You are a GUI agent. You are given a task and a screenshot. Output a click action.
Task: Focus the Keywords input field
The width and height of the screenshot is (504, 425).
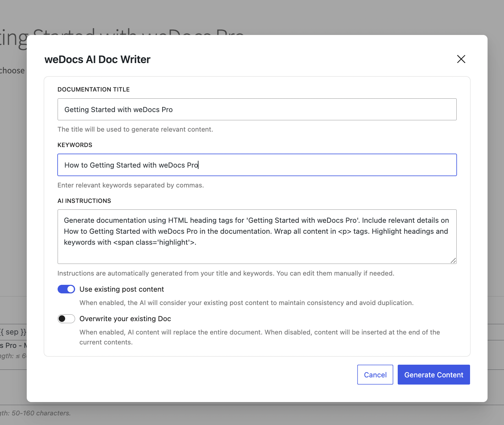[x=257, y=165]
